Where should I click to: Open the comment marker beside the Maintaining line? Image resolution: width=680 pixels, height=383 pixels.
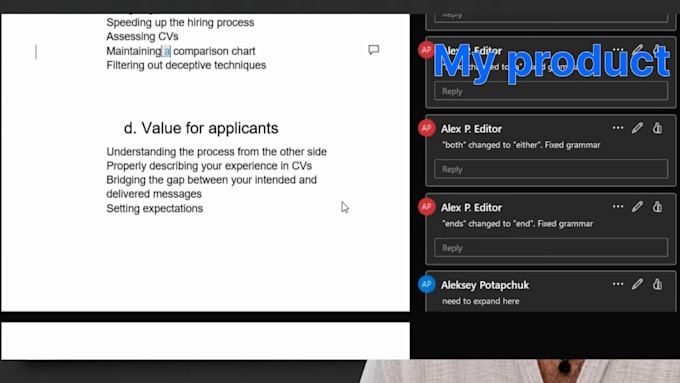click(x=373, y=50)
